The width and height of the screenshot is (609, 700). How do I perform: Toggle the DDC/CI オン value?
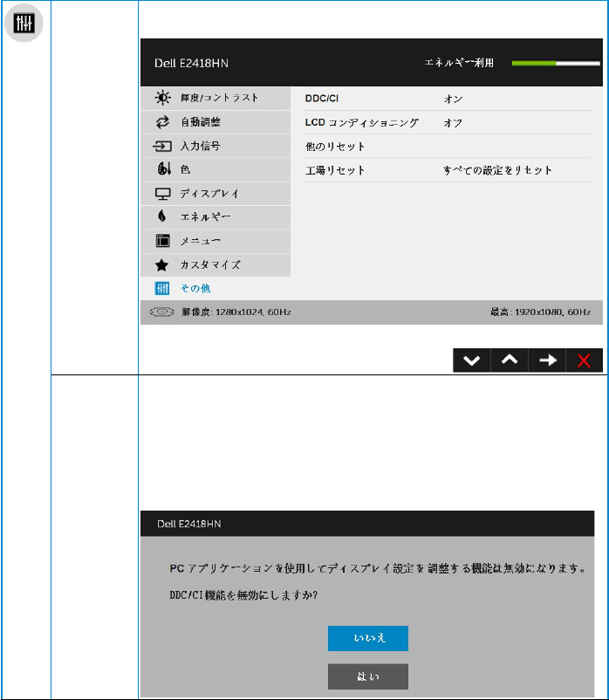(453, 99)
